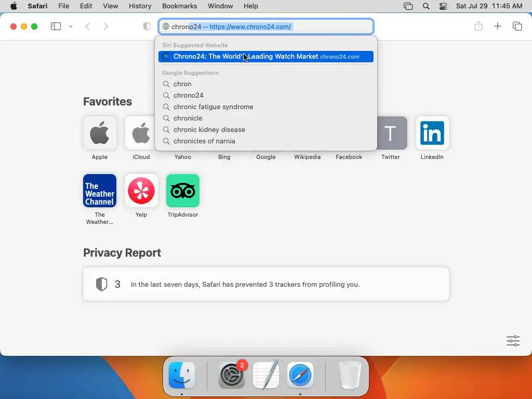Click the Yahoo favorite label
Viewport: 532px width, 399px height.
coord(183,157)
